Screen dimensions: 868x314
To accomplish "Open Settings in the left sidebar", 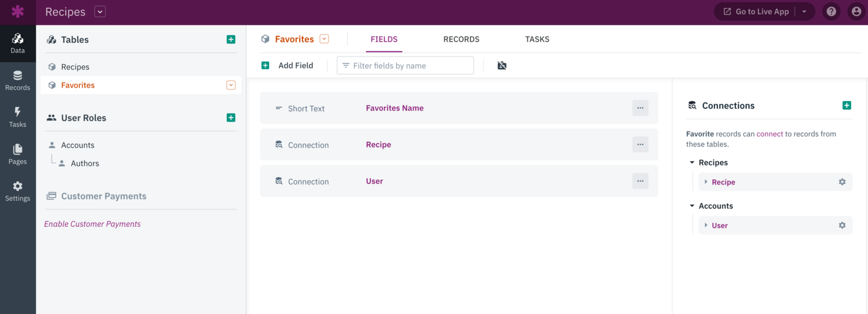I will pyautogui.click(x=18, y=191).
